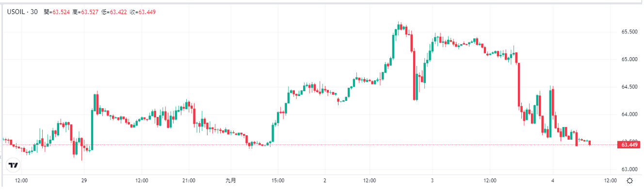Click the 收=63.449 close value in legend
The width and height of the screenshot is (644, 193).
pos(143,12)
